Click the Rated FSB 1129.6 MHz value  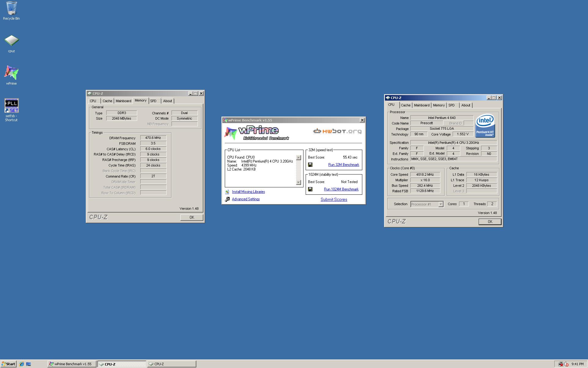(425, 191)
